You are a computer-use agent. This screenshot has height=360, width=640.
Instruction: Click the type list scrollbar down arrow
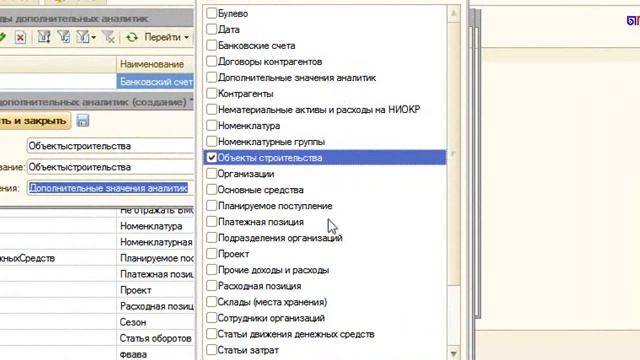[x=453, y=353]
